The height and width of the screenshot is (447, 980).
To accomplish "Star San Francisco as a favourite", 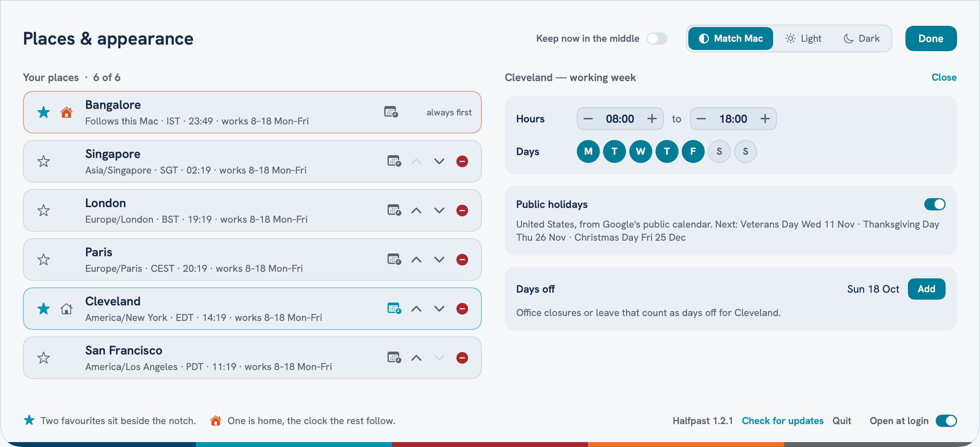I will [x=43, y=358].
